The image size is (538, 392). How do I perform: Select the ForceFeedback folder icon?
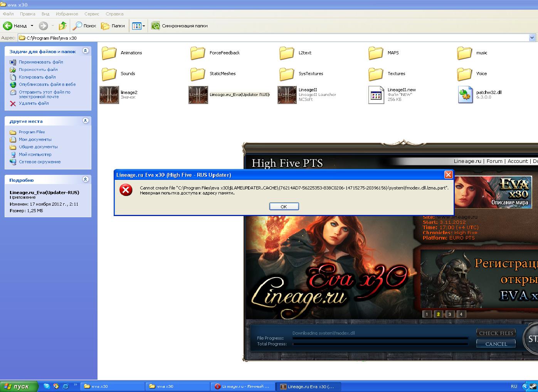(x=198, y=53)
